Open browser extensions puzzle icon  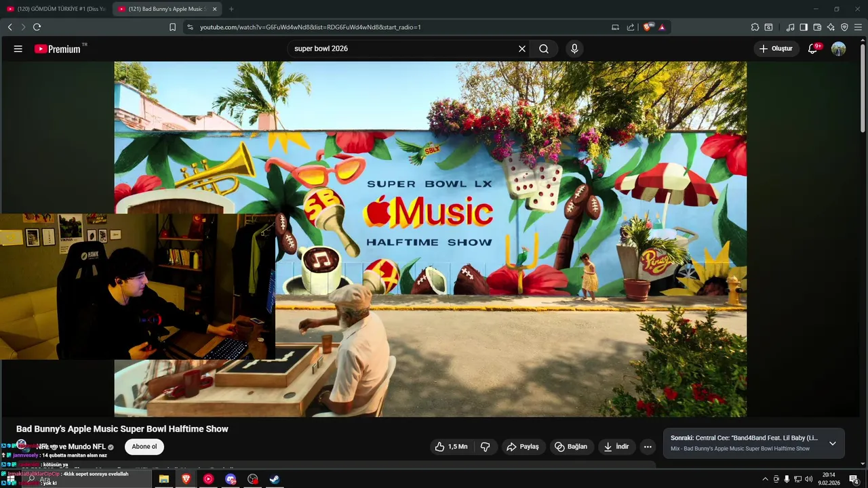[x=755, y=27]
